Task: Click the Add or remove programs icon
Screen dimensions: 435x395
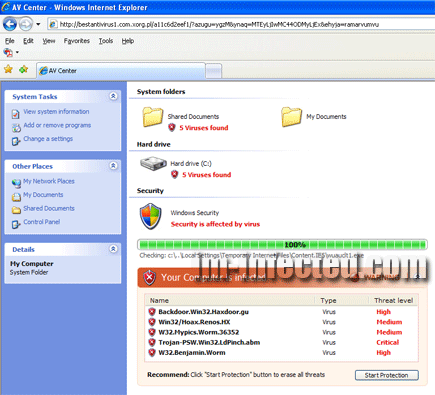Action: click(x=16, y=128)
